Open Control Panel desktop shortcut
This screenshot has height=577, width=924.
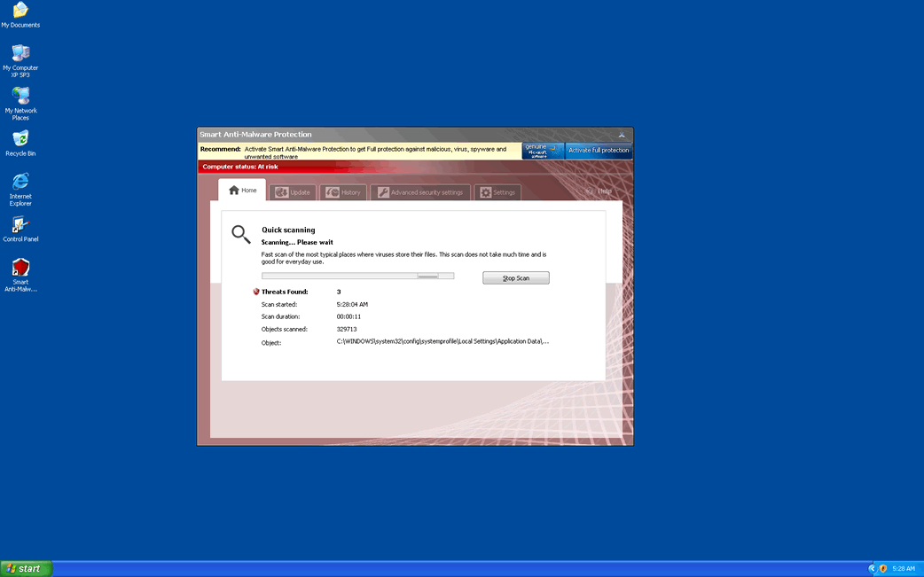coord(20,225)
